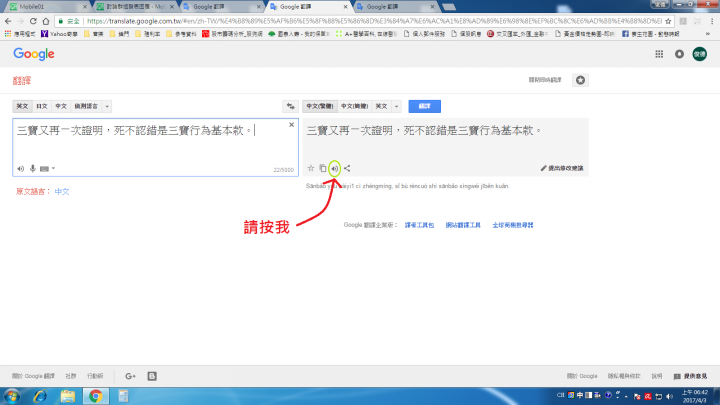Click the address bar URL
The image size is (720, 405).
pyautogui.click(x=373, y=21)
